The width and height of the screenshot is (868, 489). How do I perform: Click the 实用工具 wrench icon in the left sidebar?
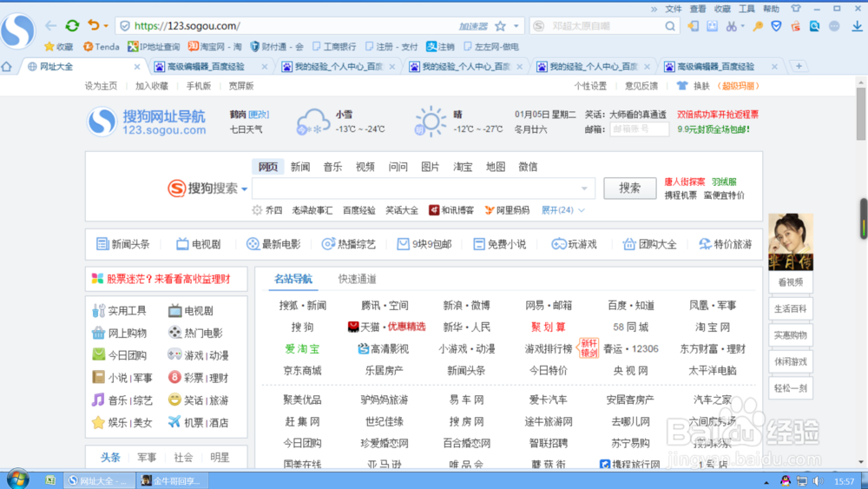point(99,311)
